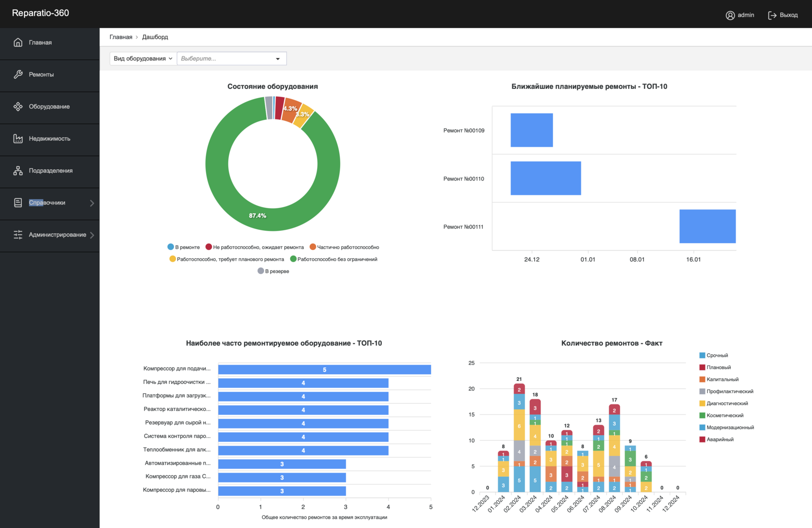Expand the Справочники submenu chevron

(92, 203)
